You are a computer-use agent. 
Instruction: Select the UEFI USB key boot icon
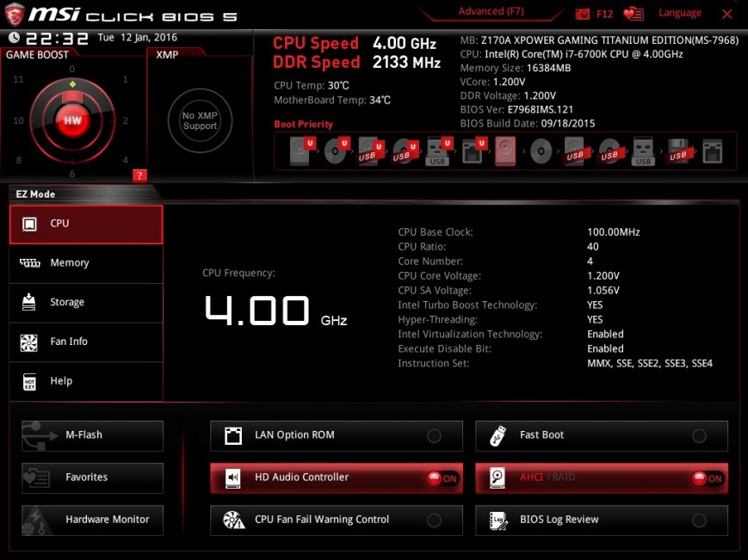439,151
